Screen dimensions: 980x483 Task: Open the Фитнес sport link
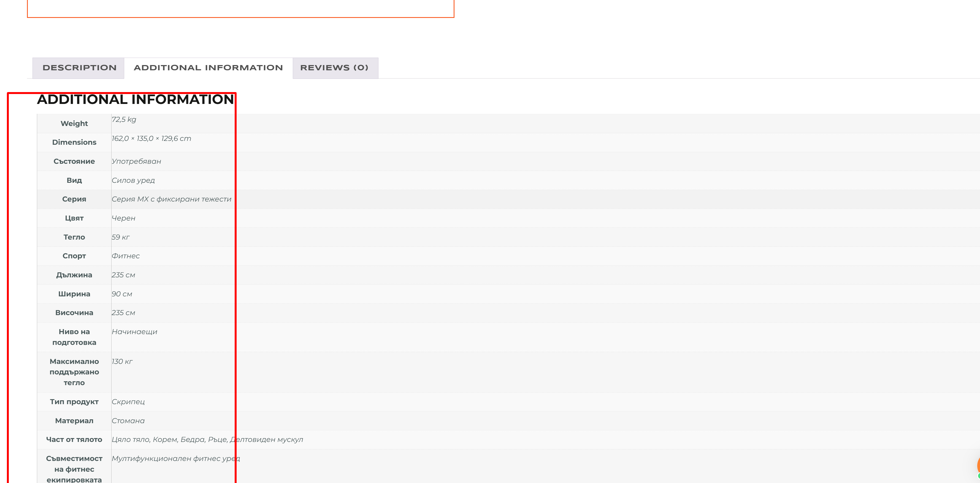[126, 256]
